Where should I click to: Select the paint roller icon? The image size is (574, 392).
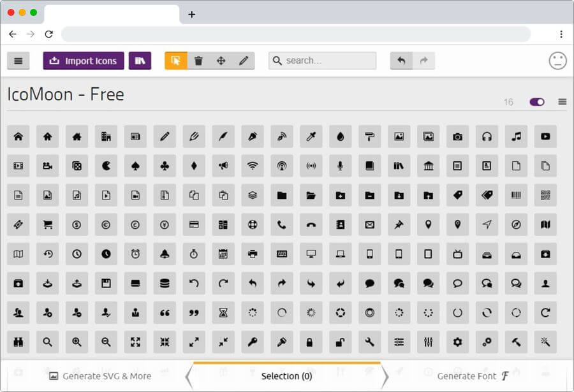(370, 136)
